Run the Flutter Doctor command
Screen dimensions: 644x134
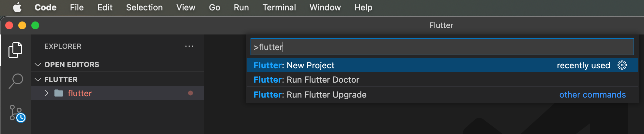pyautogui.click(x=306, y=80)
